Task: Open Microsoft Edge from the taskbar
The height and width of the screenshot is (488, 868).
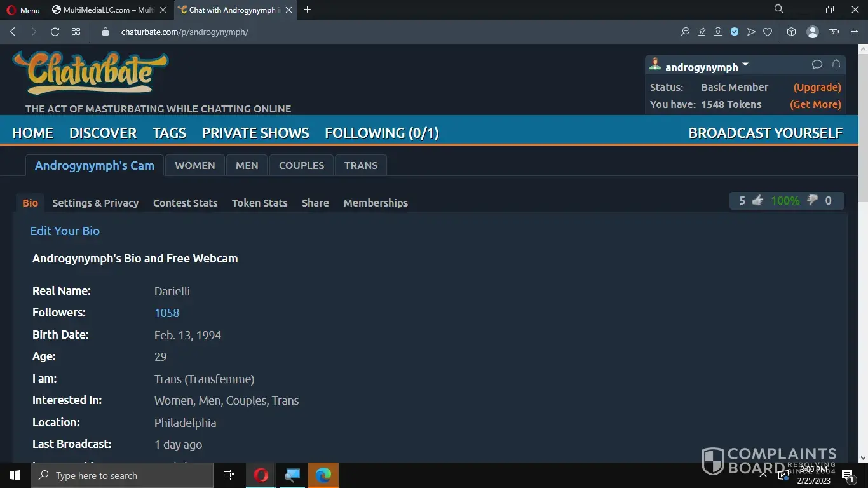Action: 323,475
